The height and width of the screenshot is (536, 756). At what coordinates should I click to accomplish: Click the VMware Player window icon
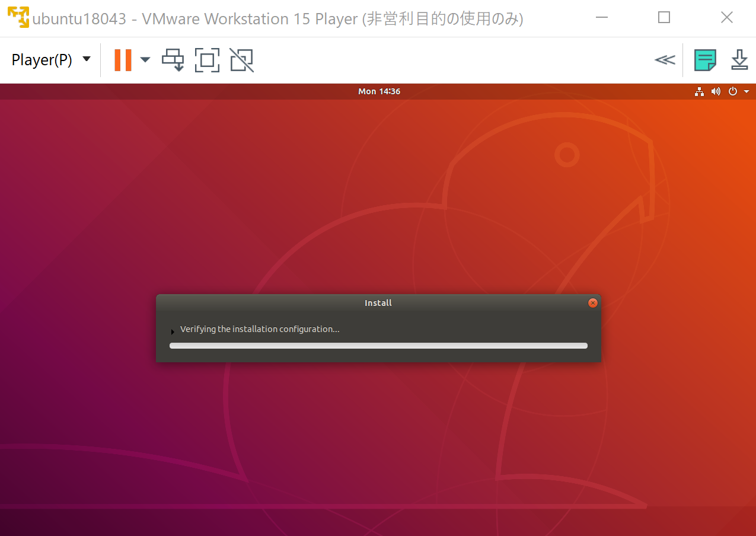point(18,18)
